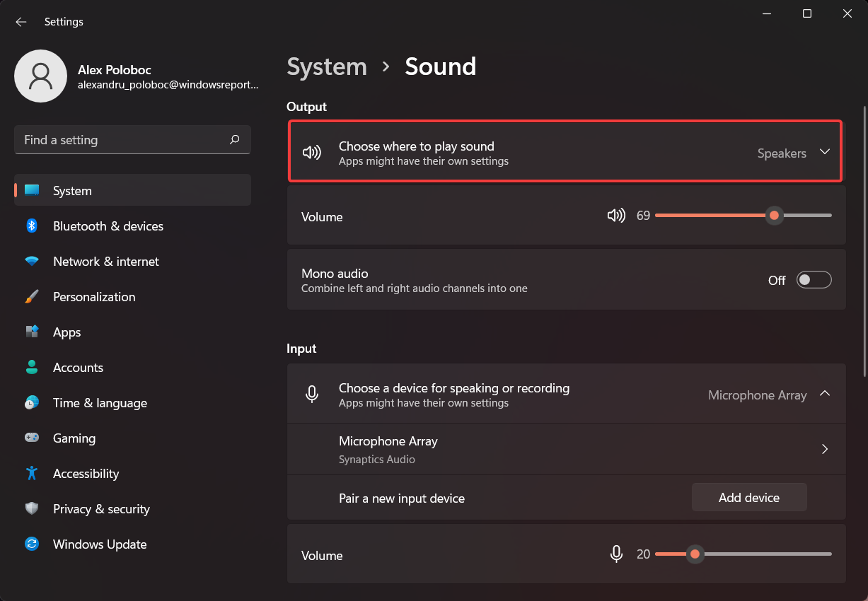
Task: Go to Personalization settings
Action: [x=94, y=297]
